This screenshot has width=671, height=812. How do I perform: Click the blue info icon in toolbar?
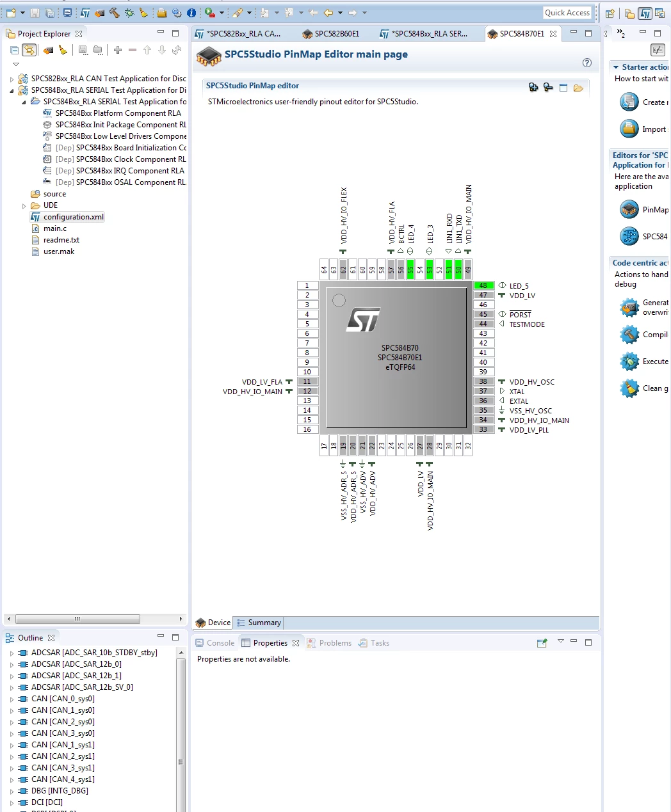[191, 13]
